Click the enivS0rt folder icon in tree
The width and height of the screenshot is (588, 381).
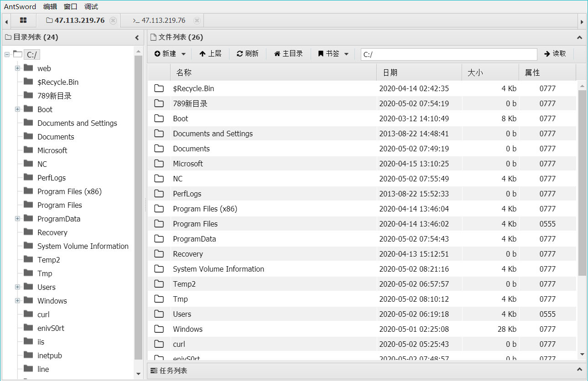click(28, 328)
